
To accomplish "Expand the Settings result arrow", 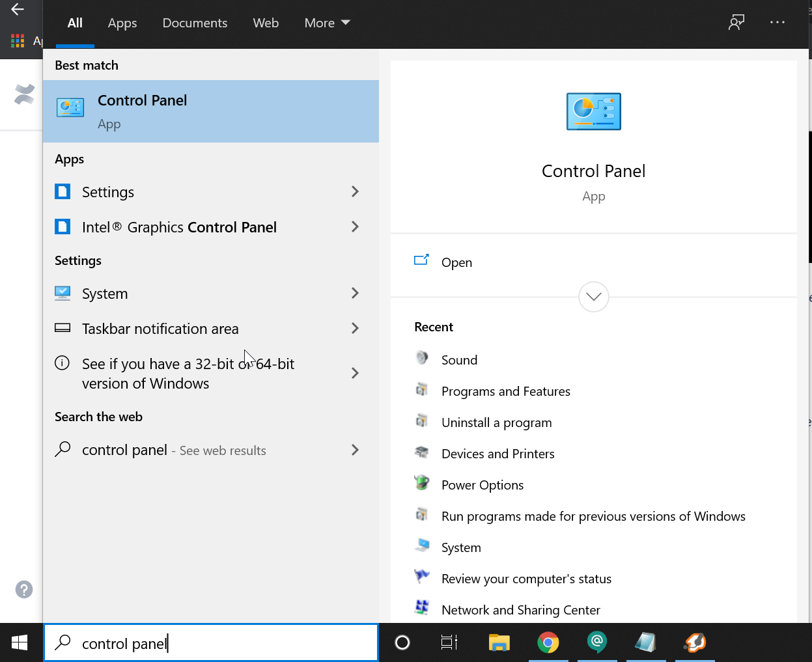I will pos(355,191).
